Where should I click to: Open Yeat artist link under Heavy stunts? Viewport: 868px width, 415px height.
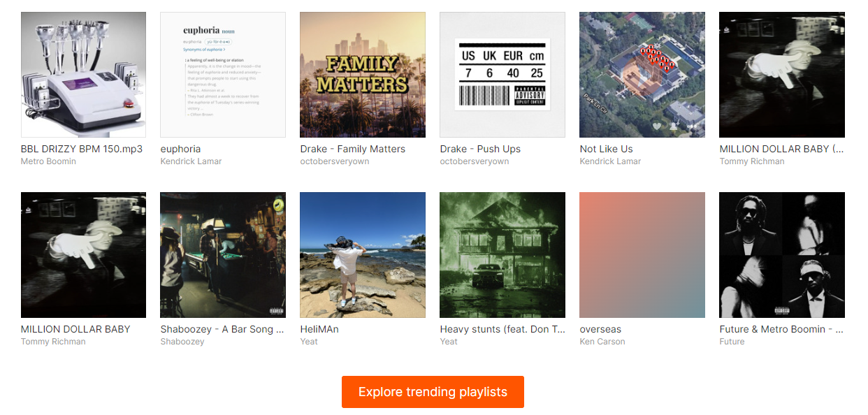(449, 342)
